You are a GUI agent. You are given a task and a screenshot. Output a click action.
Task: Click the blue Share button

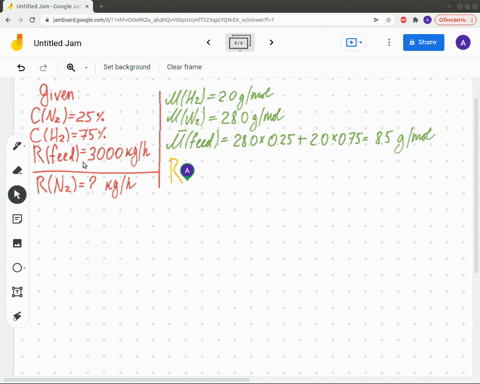coord(423,42)
